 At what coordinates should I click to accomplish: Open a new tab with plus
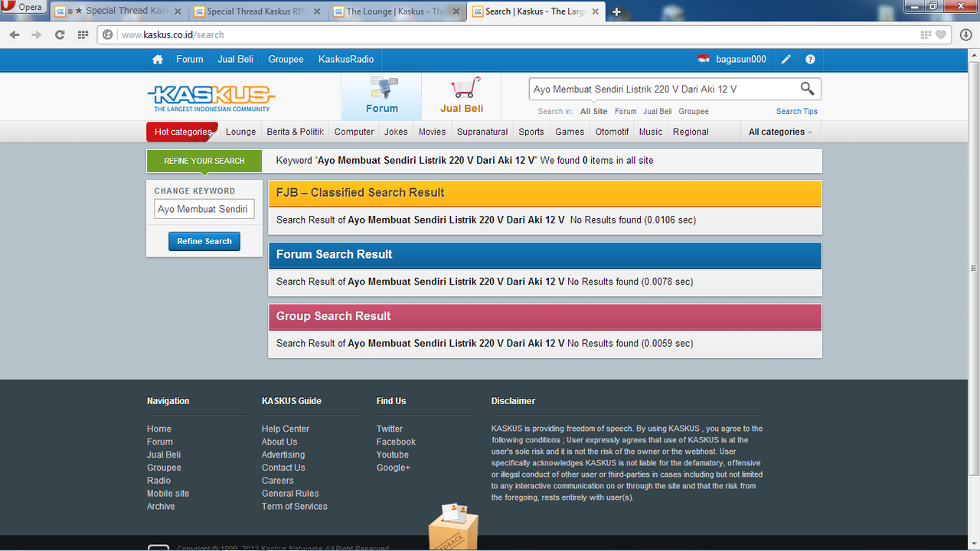[617, 11]
